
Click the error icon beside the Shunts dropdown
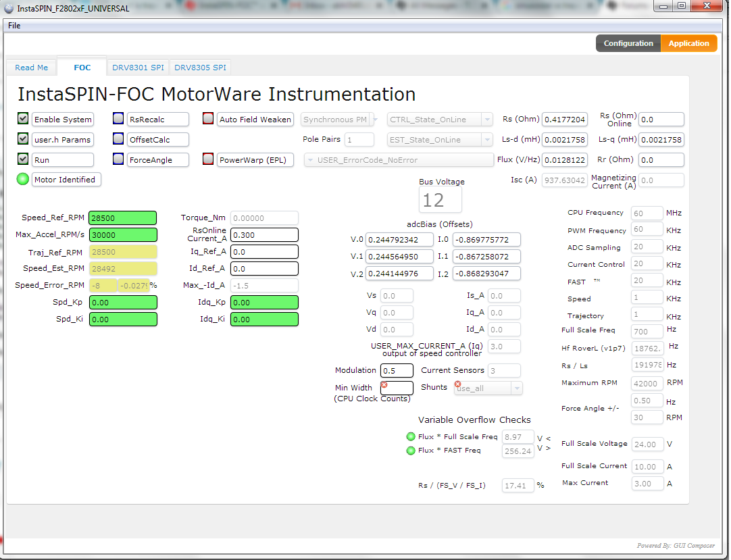[459, 383]
